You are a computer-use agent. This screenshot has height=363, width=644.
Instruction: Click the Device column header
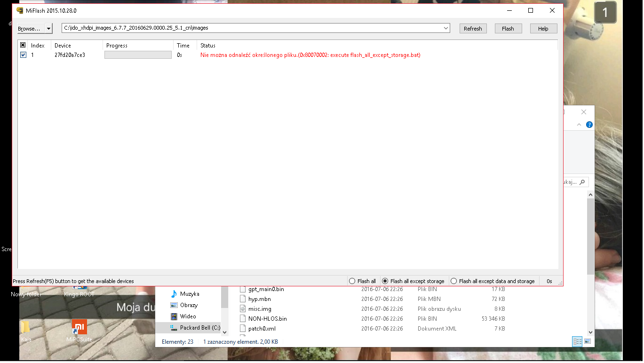[x=63, y=46]
